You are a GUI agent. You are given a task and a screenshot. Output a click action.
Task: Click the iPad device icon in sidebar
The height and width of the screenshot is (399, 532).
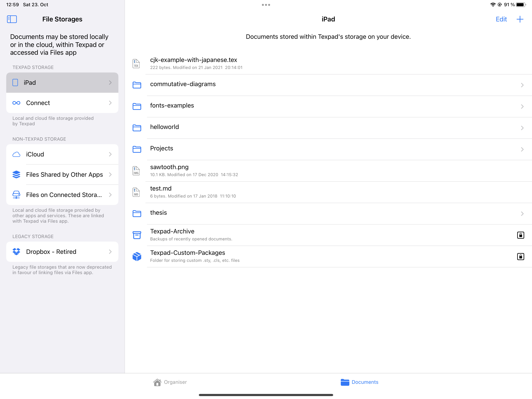15,83
